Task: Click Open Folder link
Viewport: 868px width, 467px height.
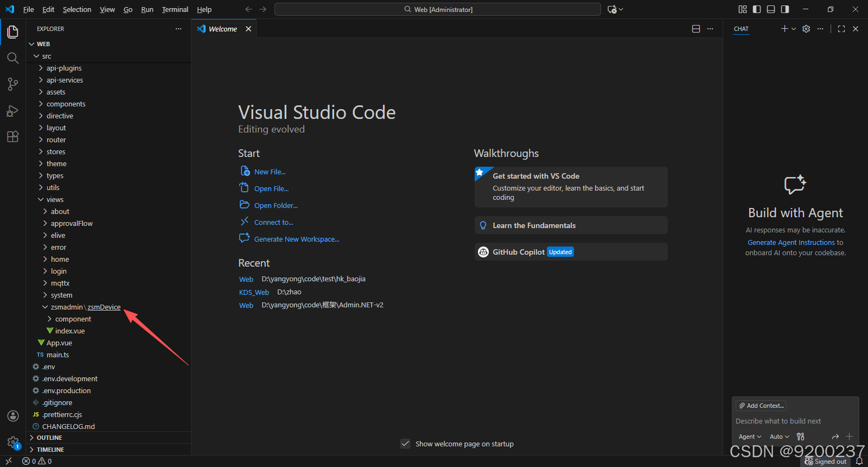Action: coord(276,205)
